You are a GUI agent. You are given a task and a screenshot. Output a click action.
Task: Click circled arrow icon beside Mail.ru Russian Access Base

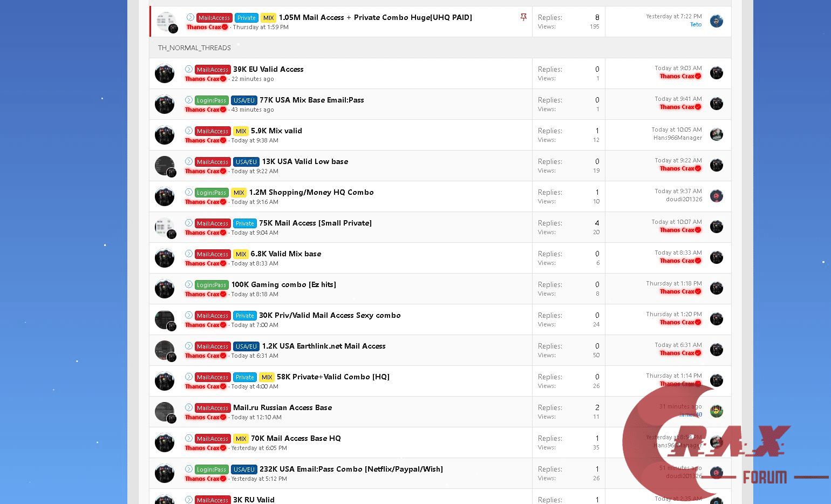189,407
